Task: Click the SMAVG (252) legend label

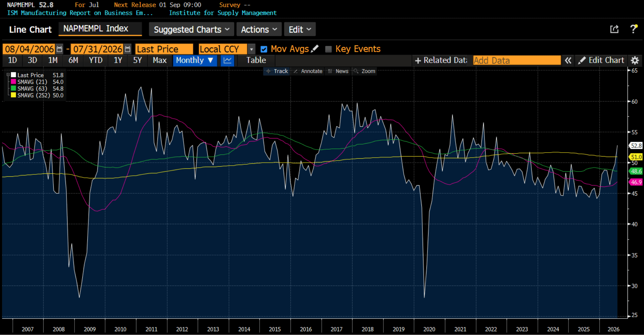Action: (x=34, y=95)
